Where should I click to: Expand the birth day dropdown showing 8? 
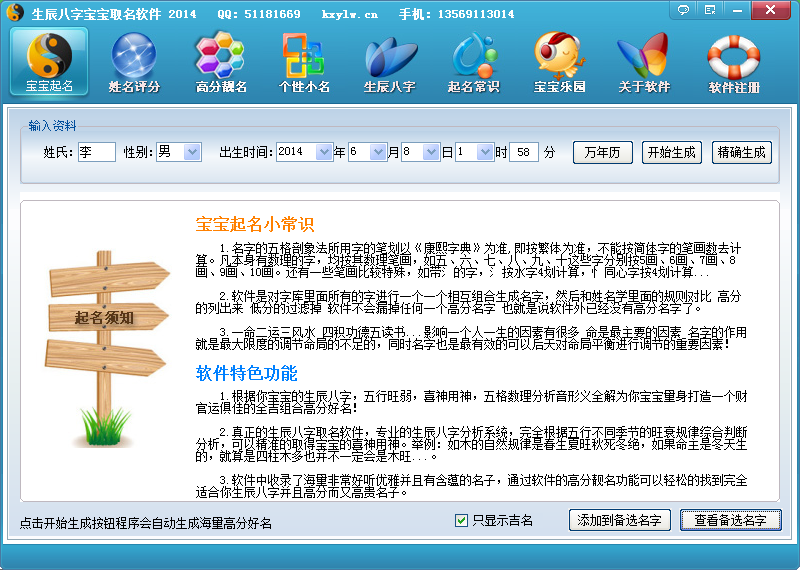pos(431,152)
